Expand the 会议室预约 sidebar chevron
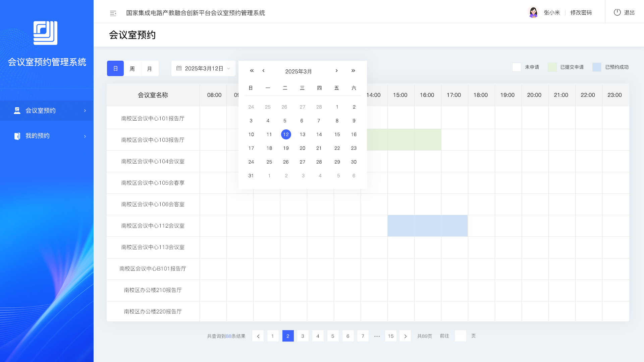 click(85, 111)
